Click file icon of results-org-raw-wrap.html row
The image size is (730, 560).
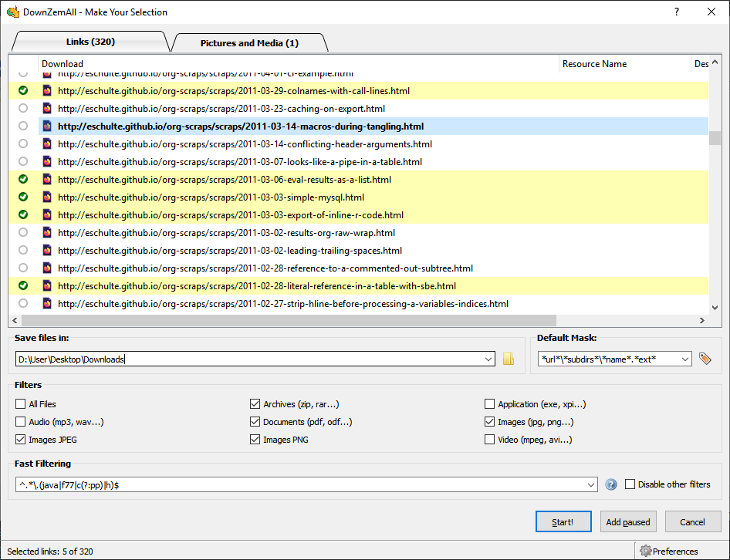(x=47, y=232)
